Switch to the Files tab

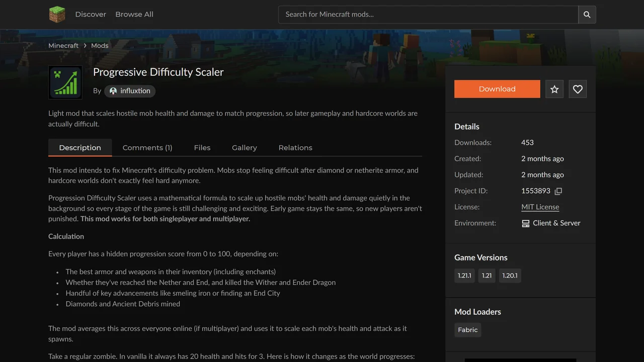click(x=202, y=148)
